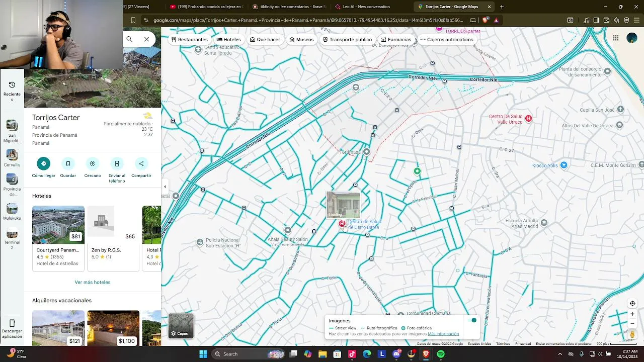The height and width of the screenshot is (362, 644).
Task: Click the Brave Shields lion icon
Action: coord(486,20)
